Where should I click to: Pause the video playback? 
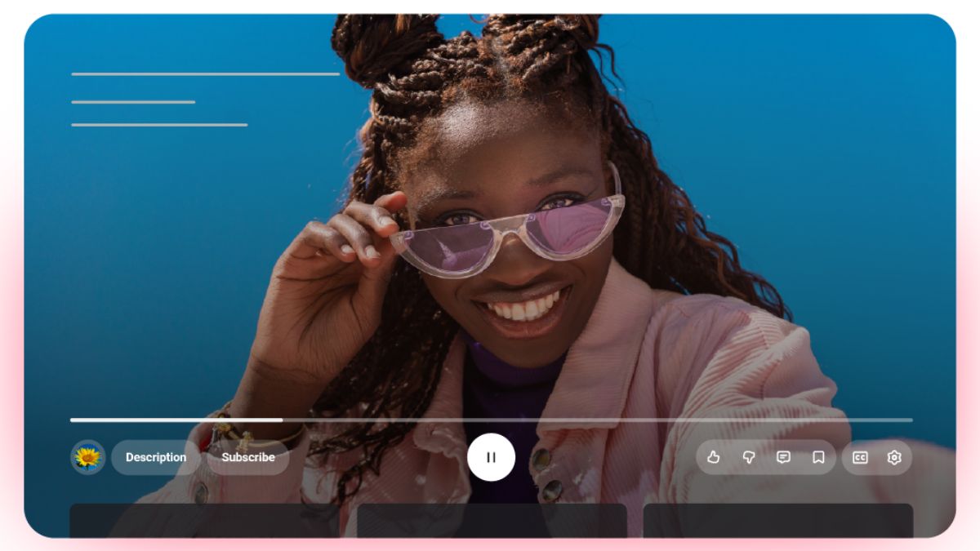tap(491, 457)
